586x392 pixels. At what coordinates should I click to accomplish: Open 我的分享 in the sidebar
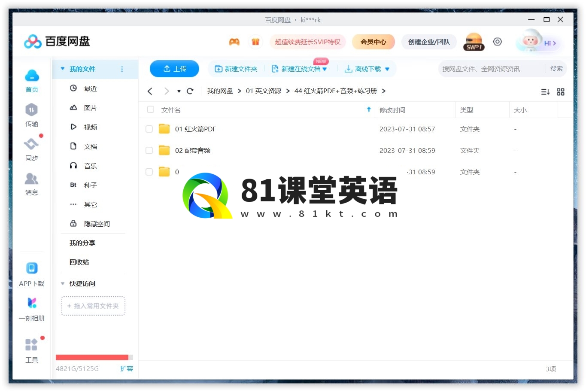tap(82, 243)
